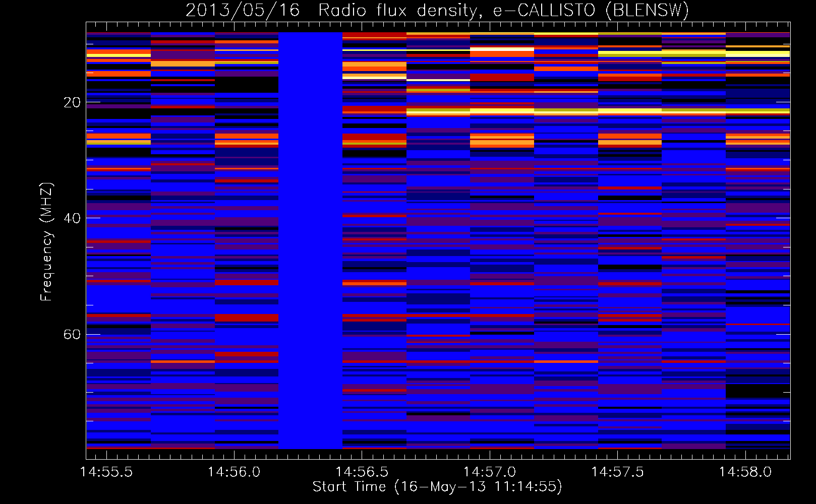Click the '60' frequency tick label
Screen dimensions: 816x504
(x=72, y=335)
